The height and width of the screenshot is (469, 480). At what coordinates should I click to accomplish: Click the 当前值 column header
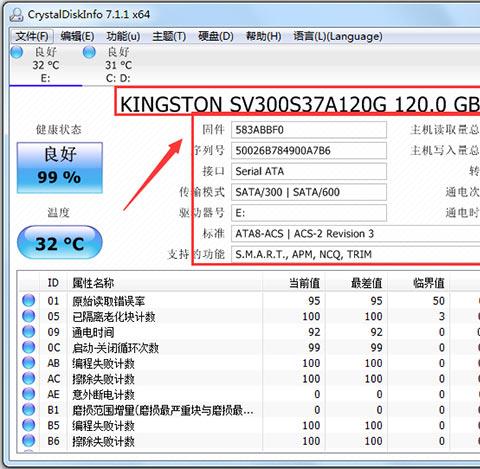(294, 283)
